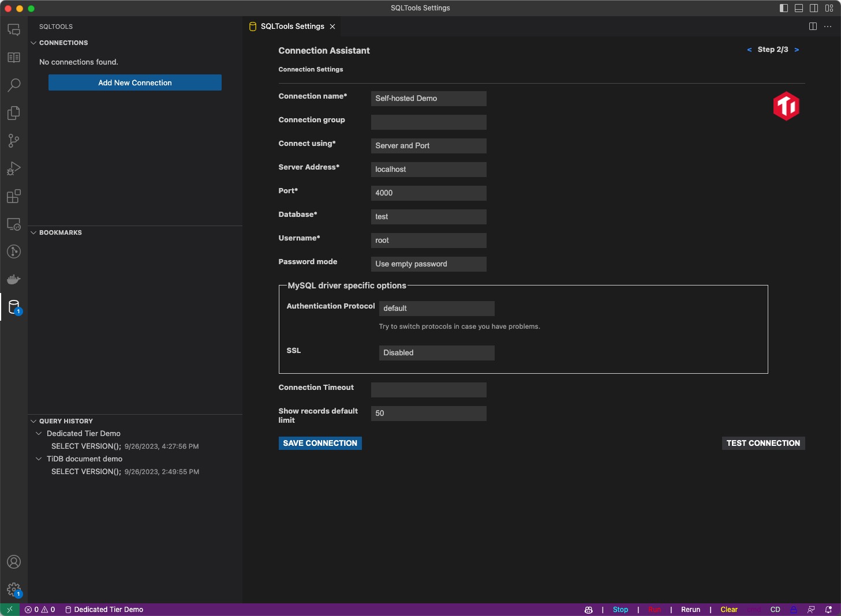Open the Password mode dropdown
This screenshot has width=841, height=616.
pos(428,264)
